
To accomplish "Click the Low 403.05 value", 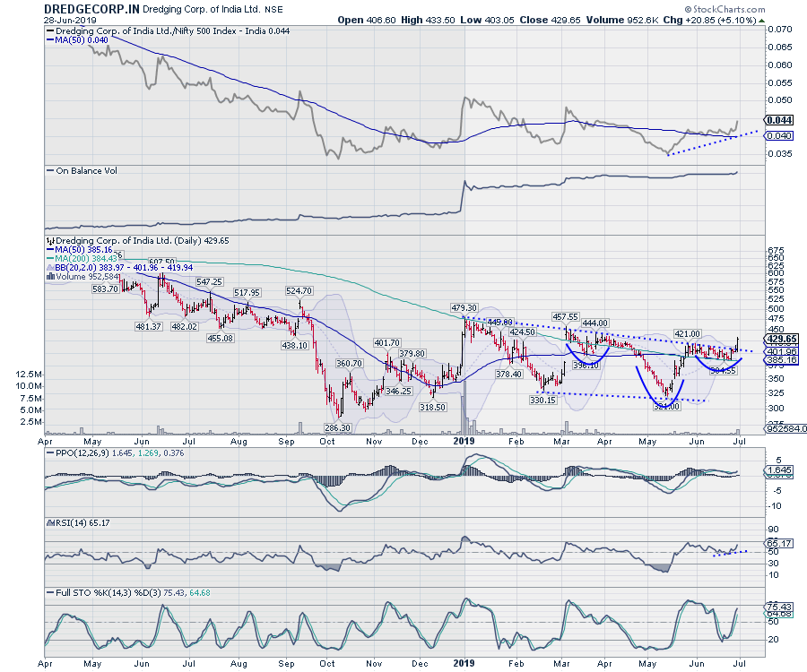I will 487,20.
